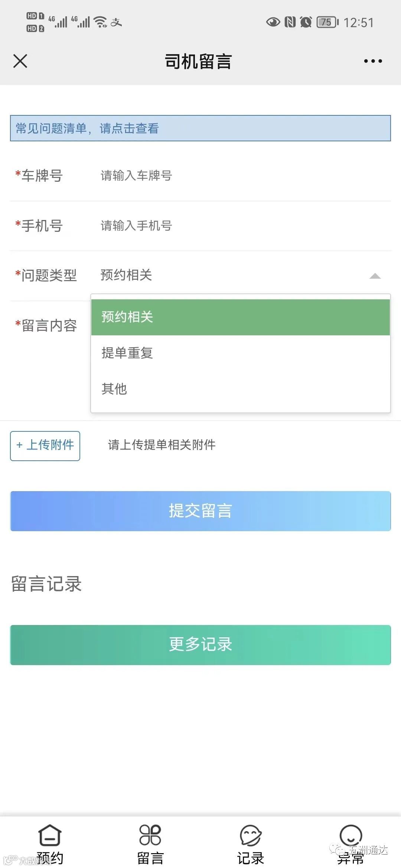Viewport: 401px width, 868px height.
Task: Choose 提单重复 from the dropdown list
Action: (240, 353)
